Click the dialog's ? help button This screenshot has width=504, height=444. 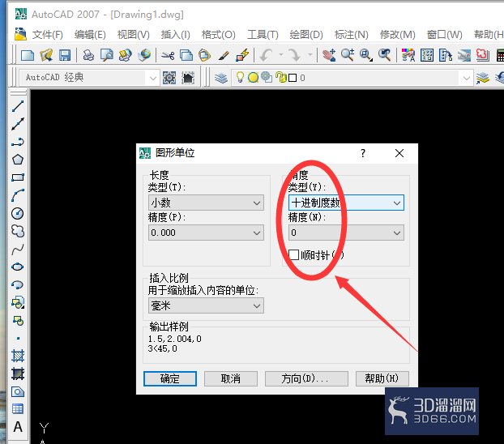pos(363,153)
